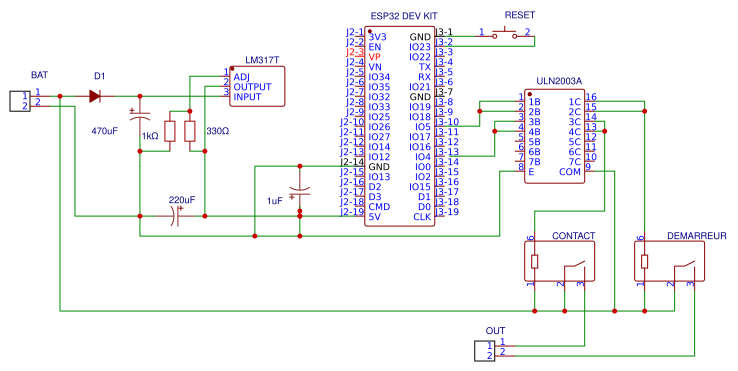Select the CONTACT relay coil
This screenshot has height=371, width=738.
[535, 261]
